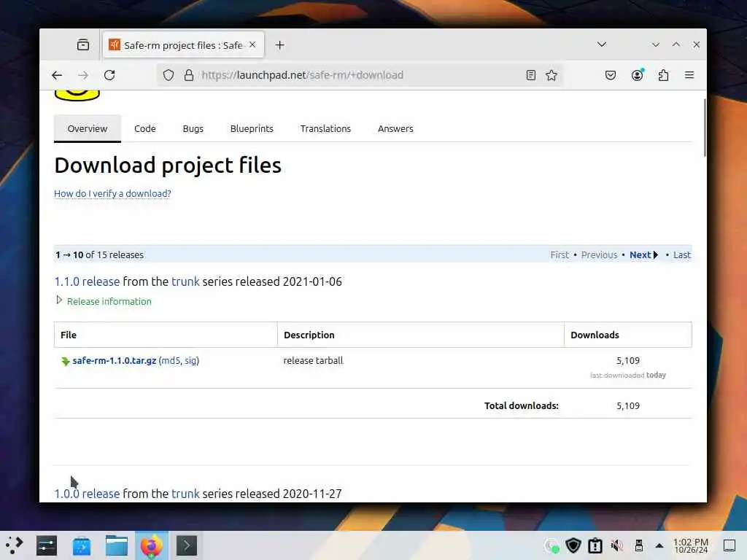Click the 'Download project files' heading
The width and height of the screenshot is (747, 560).
(x=168, y=166)
